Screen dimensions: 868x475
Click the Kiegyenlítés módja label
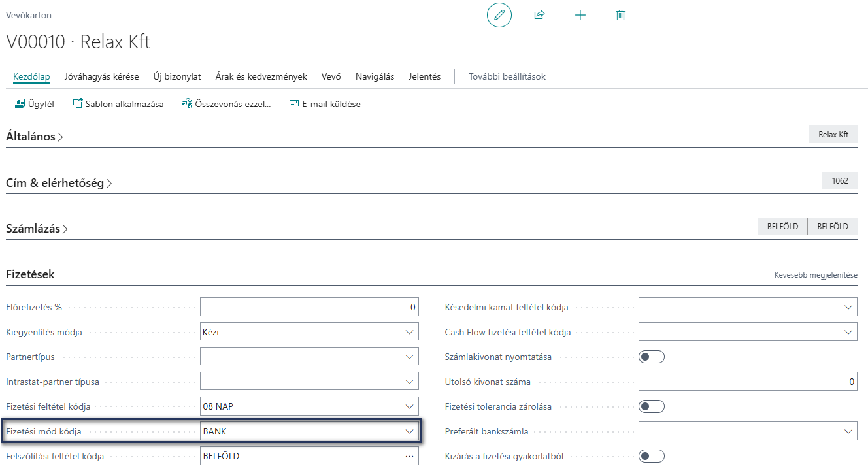coord(44,332)
